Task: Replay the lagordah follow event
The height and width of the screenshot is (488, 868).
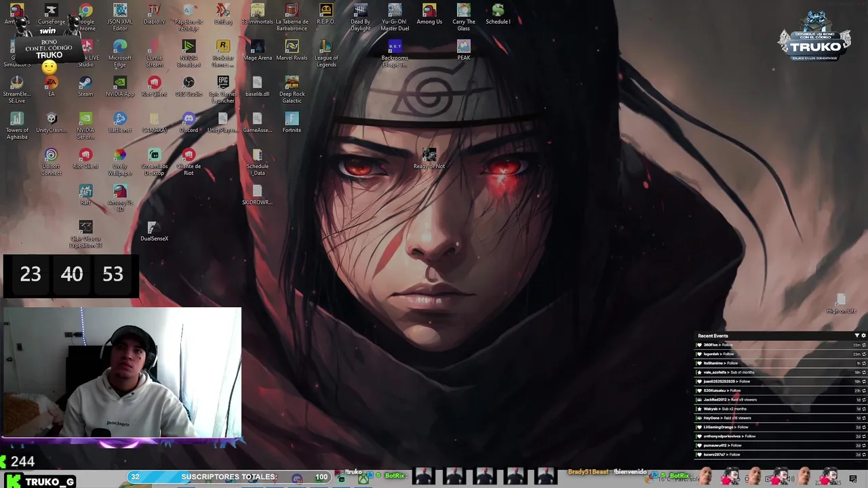Action: pos(863,354)
